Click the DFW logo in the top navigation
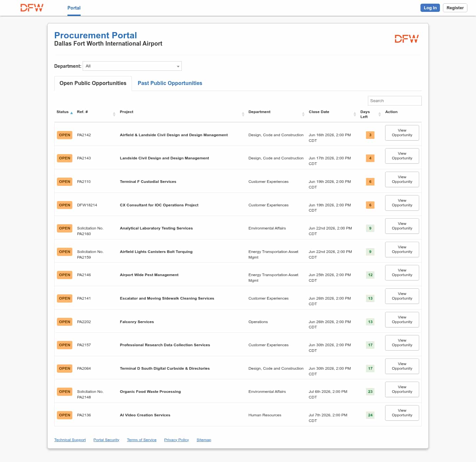 (x=32, y=8)
